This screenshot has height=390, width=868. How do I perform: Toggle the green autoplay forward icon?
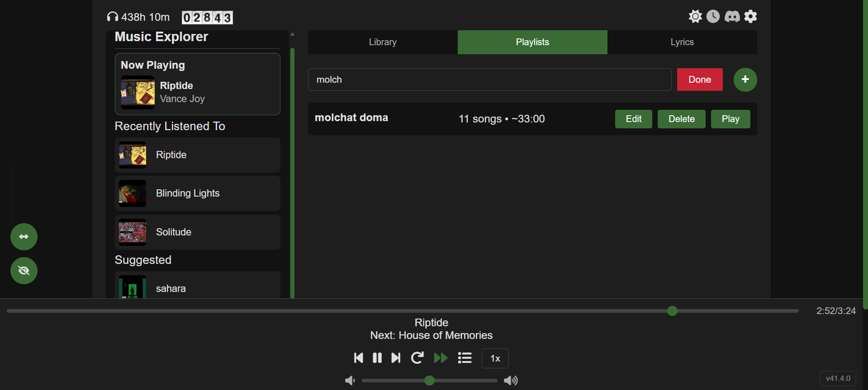[x=441, y=358]
